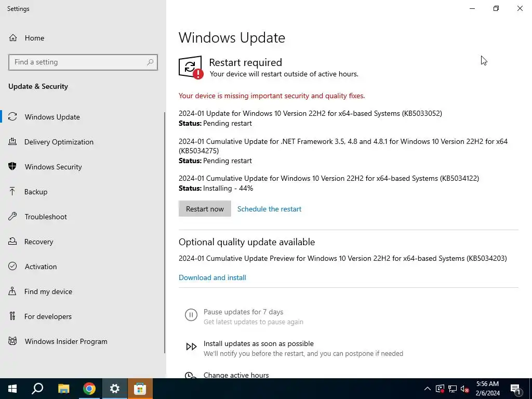This screenshot has height=399, width=532.
Task: Click the Update & Security heading
Action: coord(38,86)
